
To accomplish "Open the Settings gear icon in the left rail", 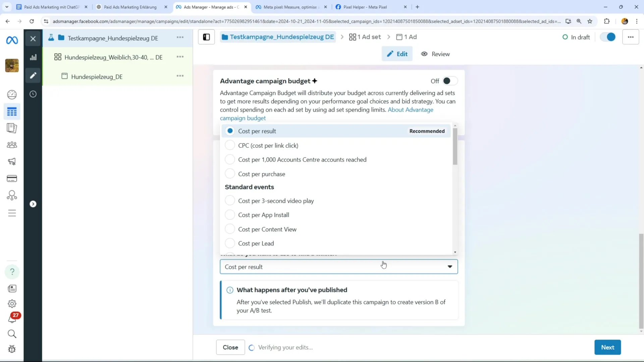I will tap(12, 304).
